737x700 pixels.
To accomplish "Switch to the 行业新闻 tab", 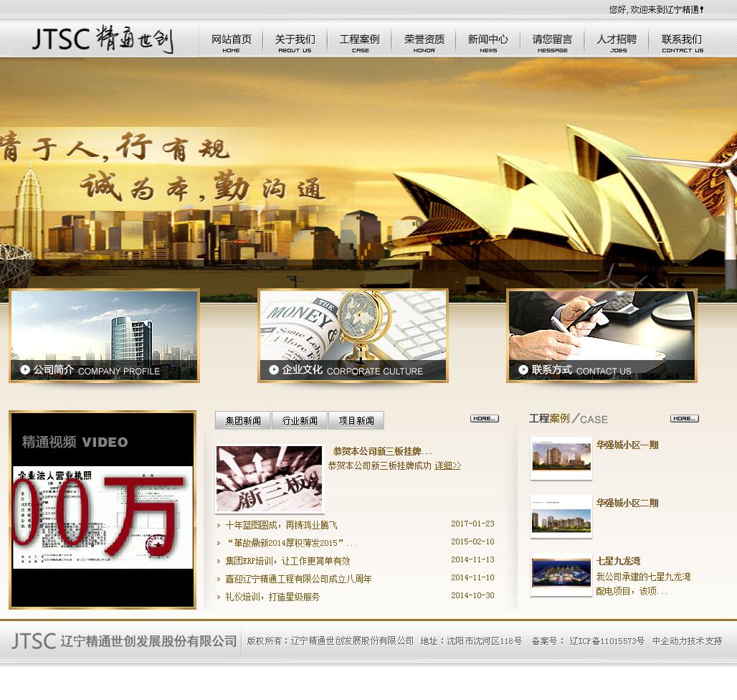I will coord(300,420).
